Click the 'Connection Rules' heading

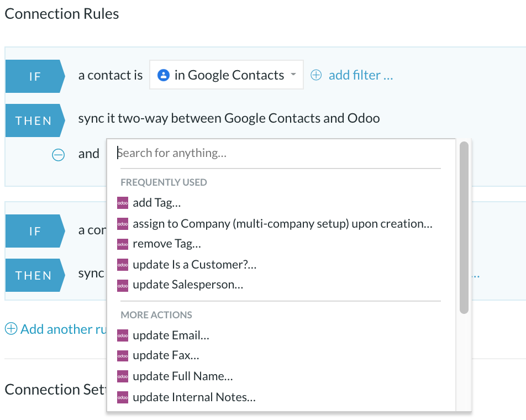click(62, 14)
